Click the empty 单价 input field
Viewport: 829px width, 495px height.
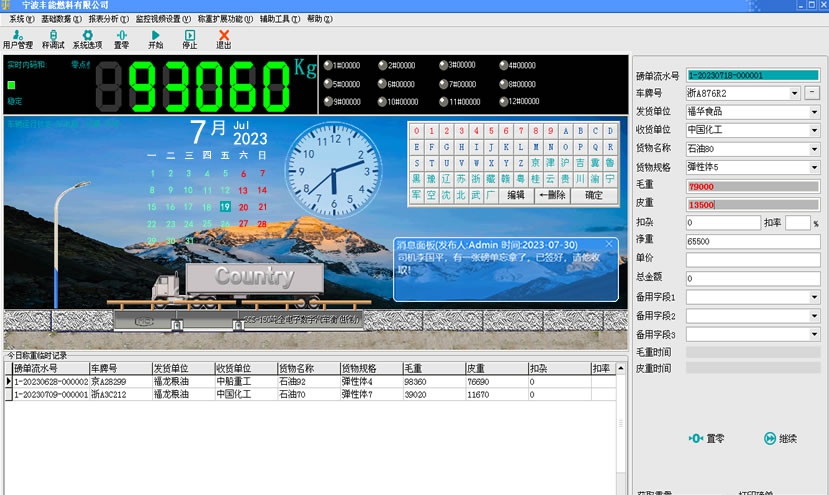tap(753, 260)
